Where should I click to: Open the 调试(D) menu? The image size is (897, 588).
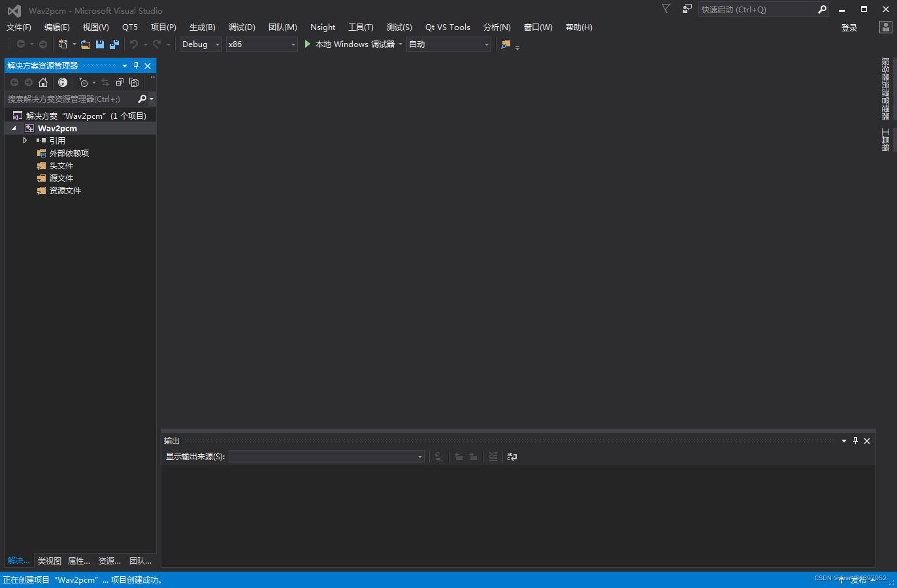(x=242, y=27)
